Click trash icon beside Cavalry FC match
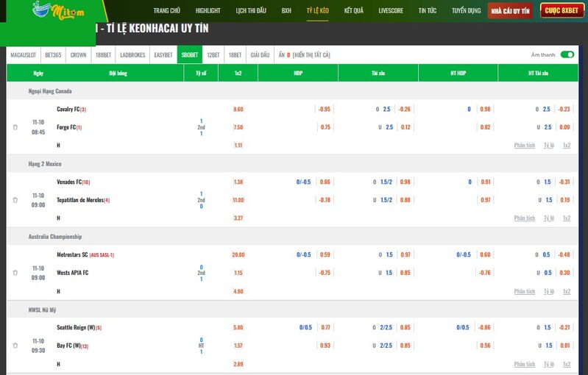 click(15, 127)
